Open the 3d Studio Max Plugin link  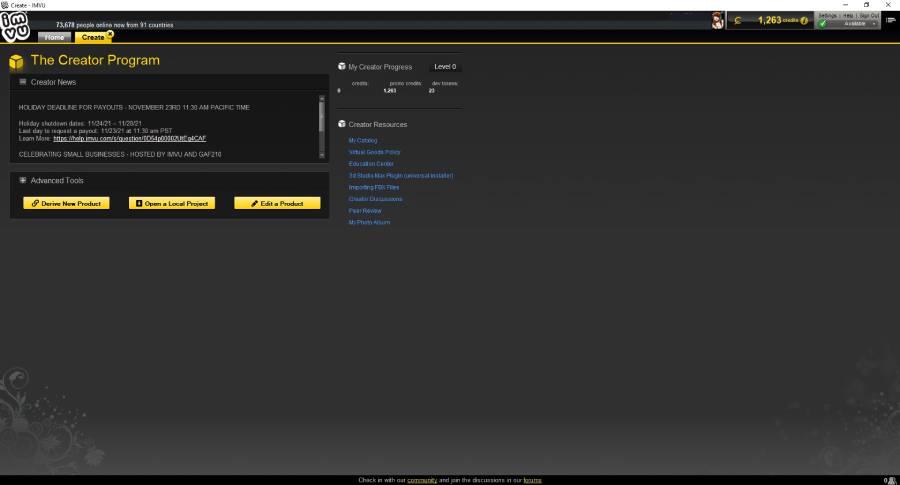[401, 176]
